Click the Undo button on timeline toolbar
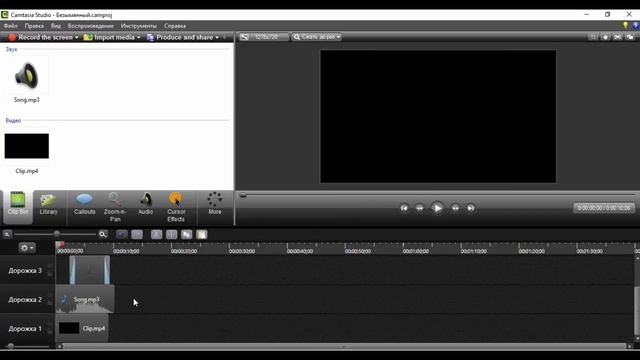Viewport: 640px width, 360px height. (x=122, y=234)
